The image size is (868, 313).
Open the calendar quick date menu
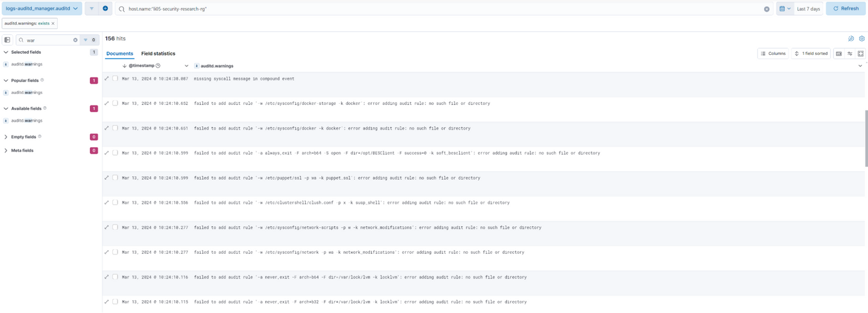point(785,9)
